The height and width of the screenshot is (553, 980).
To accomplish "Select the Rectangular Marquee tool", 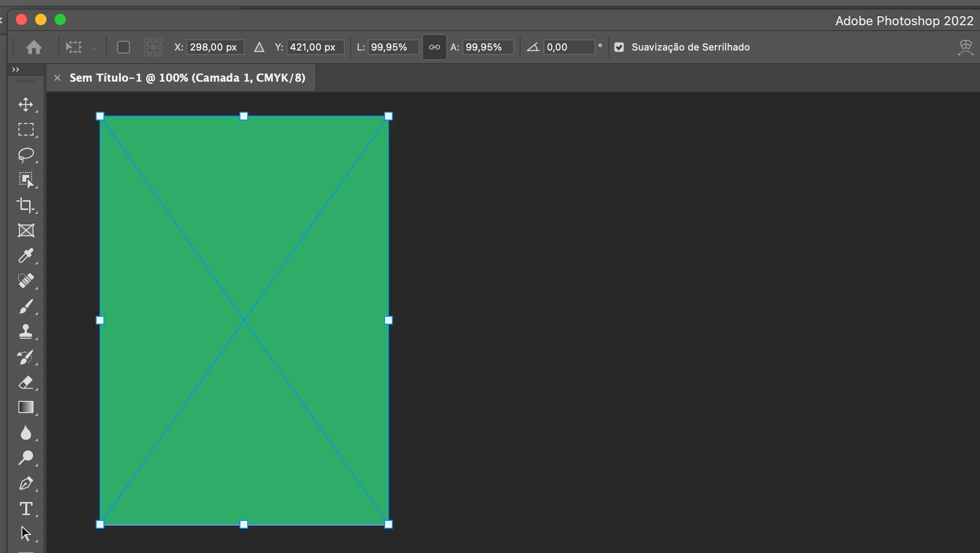I will 26,129.
